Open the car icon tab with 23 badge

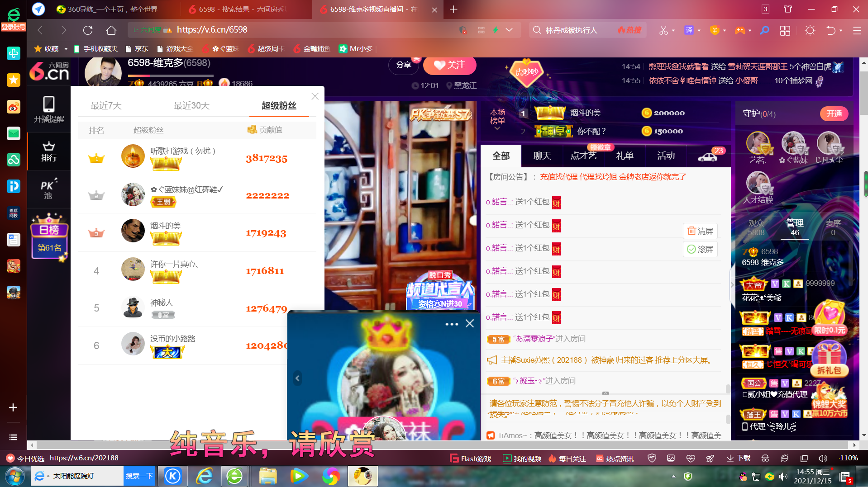(708, 156)
